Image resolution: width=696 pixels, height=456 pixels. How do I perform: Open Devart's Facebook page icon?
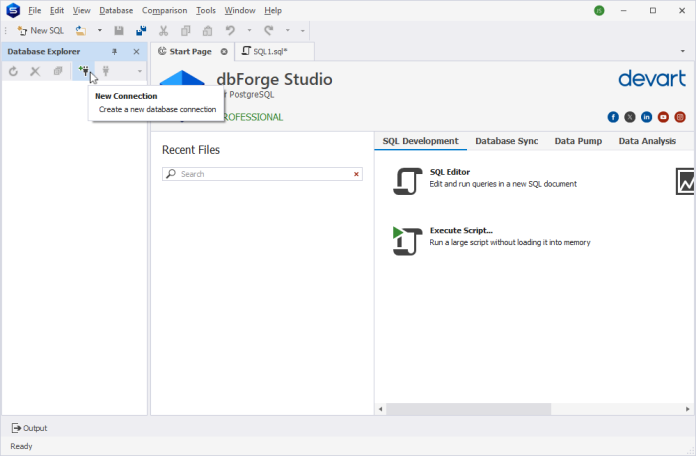613,117
